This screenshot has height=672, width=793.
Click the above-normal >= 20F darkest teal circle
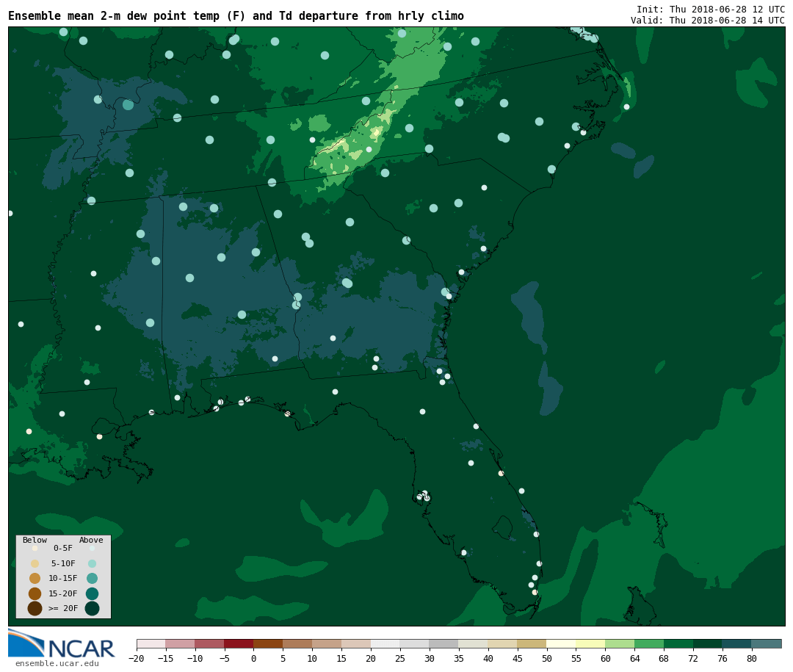[x=92, y=608]
